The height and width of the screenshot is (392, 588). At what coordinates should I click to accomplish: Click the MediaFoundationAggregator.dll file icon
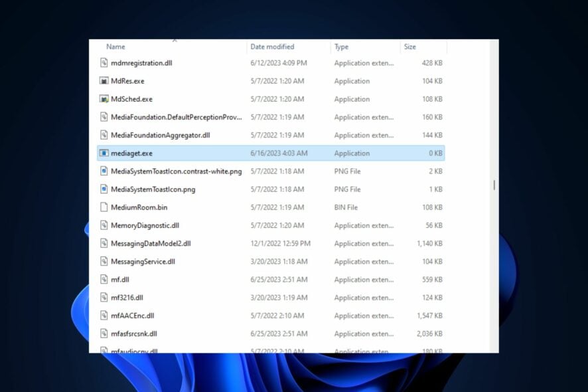(x=104, y=135)
